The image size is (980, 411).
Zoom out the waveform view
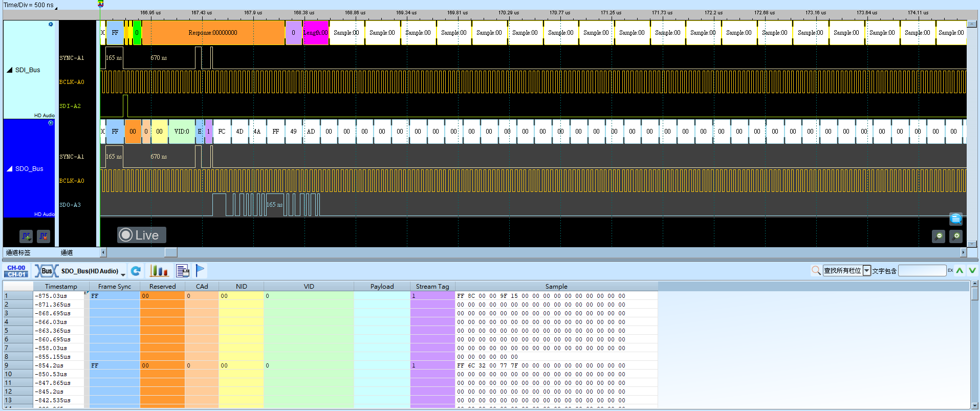pyautogui.click(x=939, y=236)
